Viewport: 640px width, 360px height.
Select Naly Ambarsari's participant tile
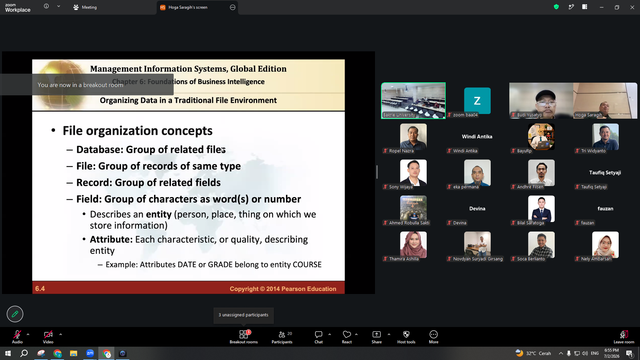point(605,245)
